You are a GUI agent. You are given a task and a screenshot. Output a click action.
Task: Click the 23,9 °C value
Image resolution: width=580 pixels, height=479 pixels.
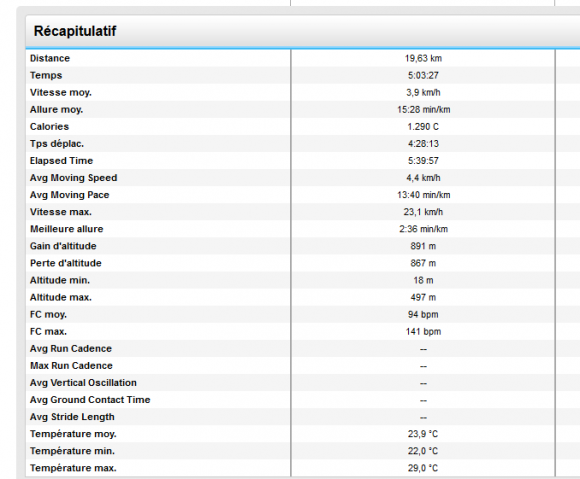pyautogui.click(x=423, y=434)
